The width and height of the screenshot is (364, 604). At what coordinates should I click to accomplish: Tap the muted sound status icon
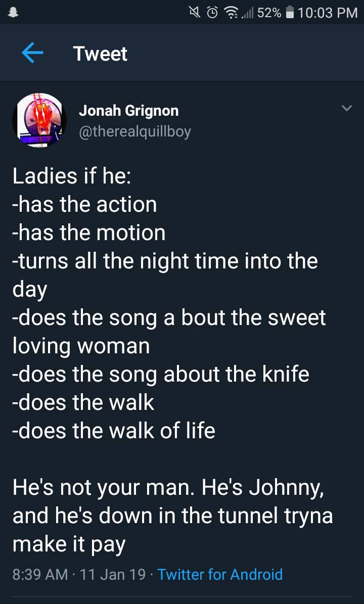point(193,13)
